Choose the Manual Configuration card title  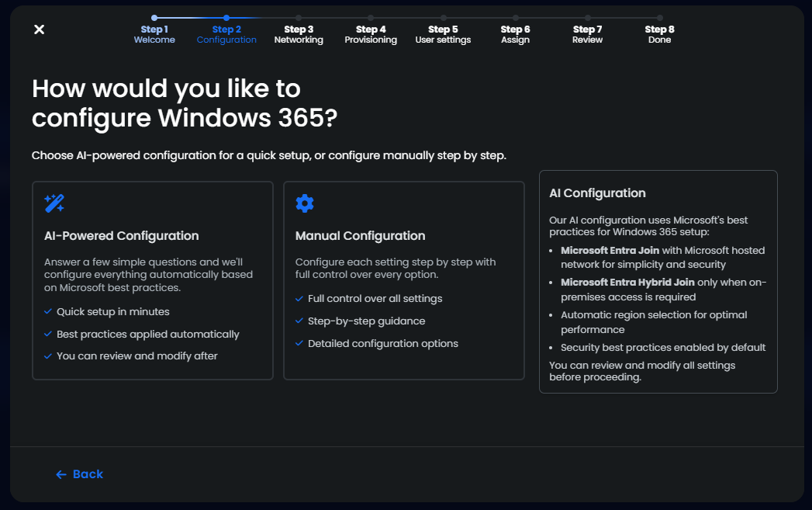coord(360,236)
